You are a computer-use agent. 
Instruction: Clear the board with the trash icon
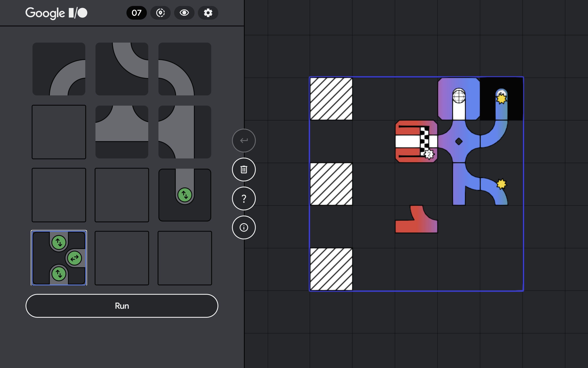coord(244,169)
